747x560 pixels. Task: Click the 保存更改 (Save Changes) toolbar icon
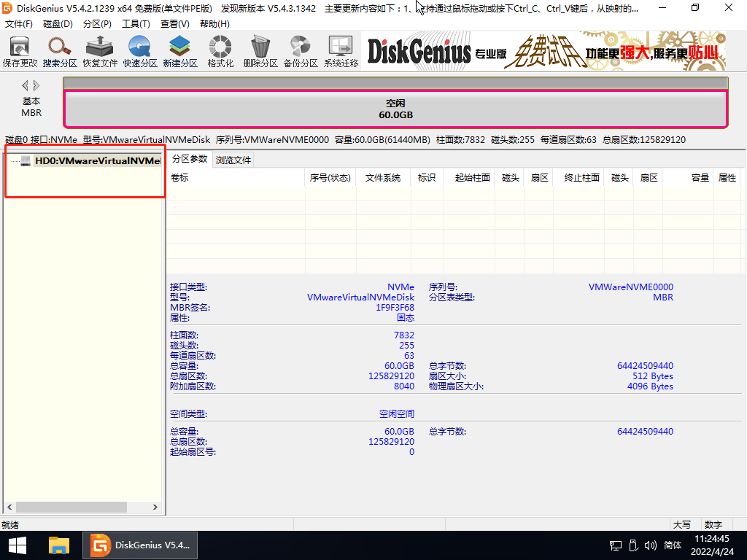pyautogui.click(x=20, y=52)
